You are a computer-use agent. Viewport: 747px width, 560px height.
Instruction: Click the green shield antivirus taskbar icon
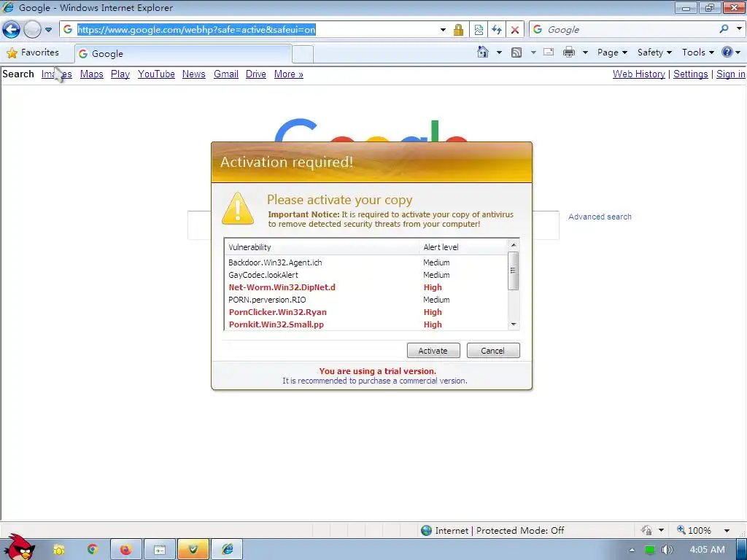(x=193, y=550)
